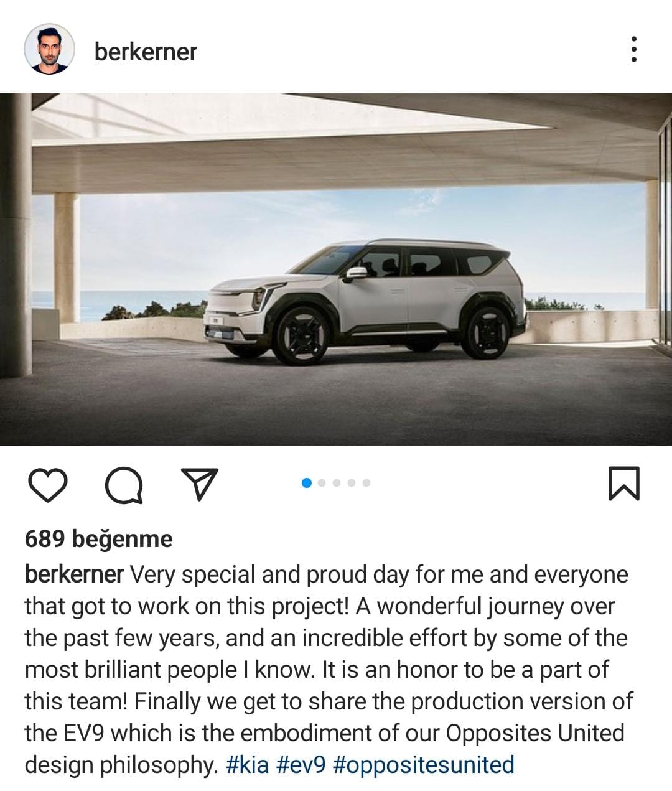Image resolution: width=672 pixels, height=791 pixels.
Task: Select the first active carousel dot
Action: 306,483
